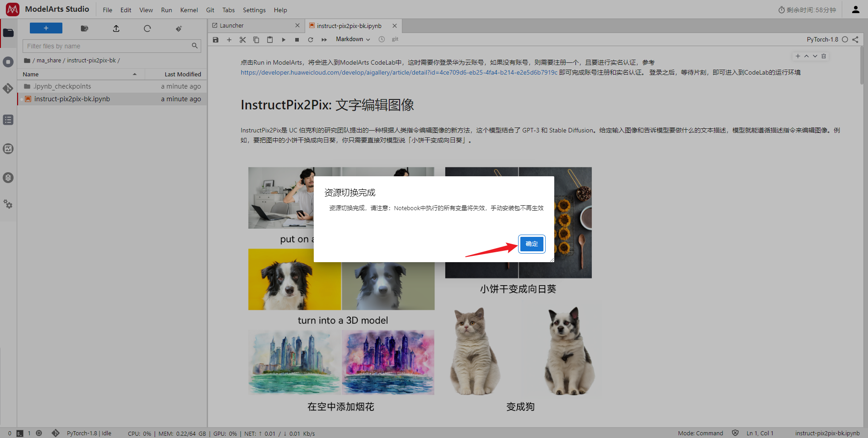Open the Kernel menu
The image size is (868, 438).
(189, 10)
